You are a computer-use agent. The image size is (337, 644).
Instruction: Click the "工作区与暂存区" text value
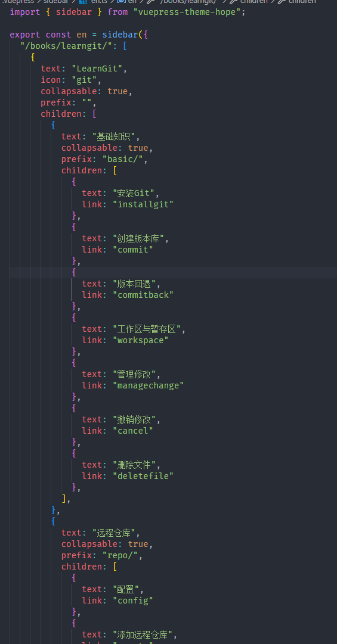click(147, 329)
